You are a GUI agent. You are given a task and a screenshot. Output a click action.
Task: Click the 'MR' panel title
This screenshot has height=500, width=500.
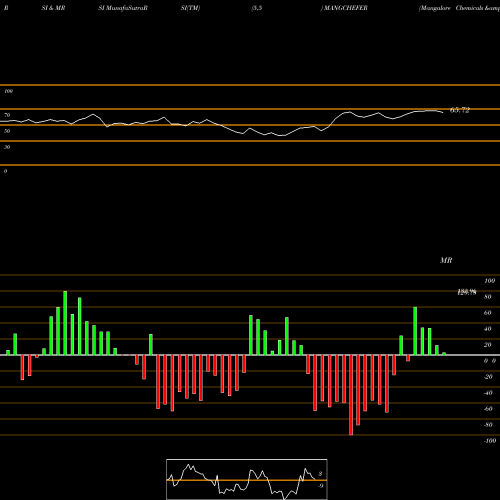(x=446, y=260)
